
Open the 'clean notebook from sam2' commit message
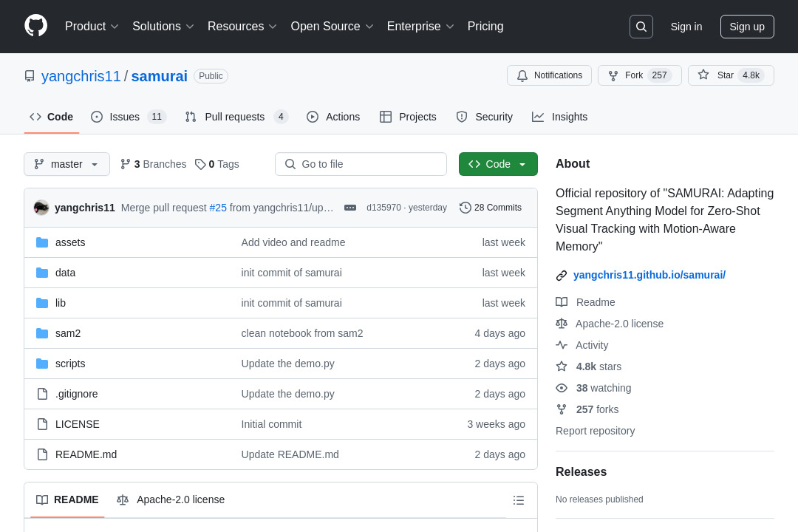tap(302, 333)
